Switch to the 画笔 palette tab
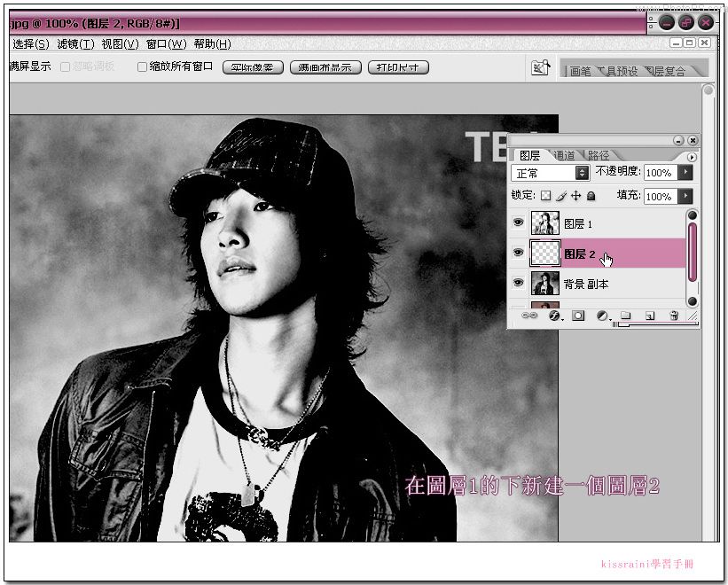 (579, 71)
